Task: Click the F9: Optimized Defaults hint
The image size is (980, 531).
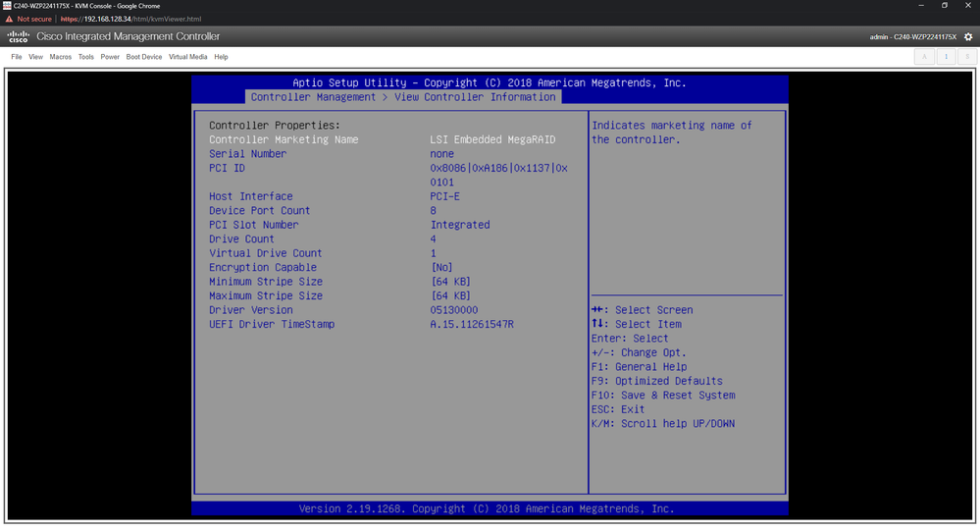Action: tap(657, 381)
